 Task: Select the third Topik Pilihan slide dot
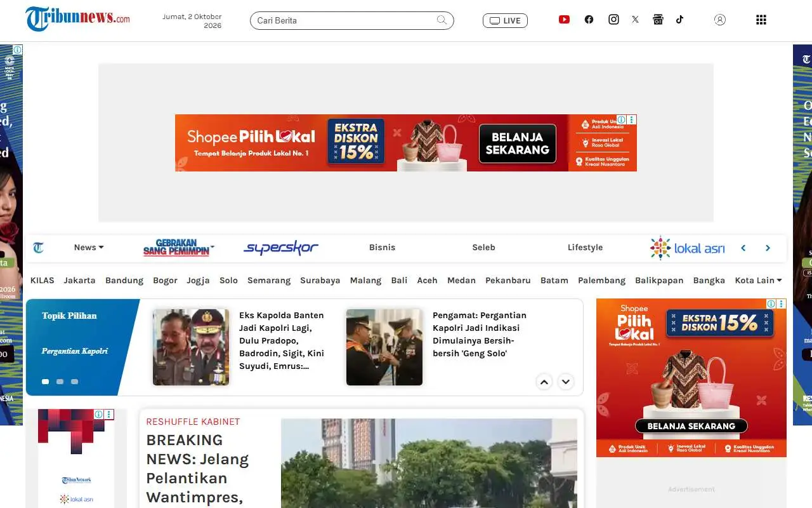point(74,382)
